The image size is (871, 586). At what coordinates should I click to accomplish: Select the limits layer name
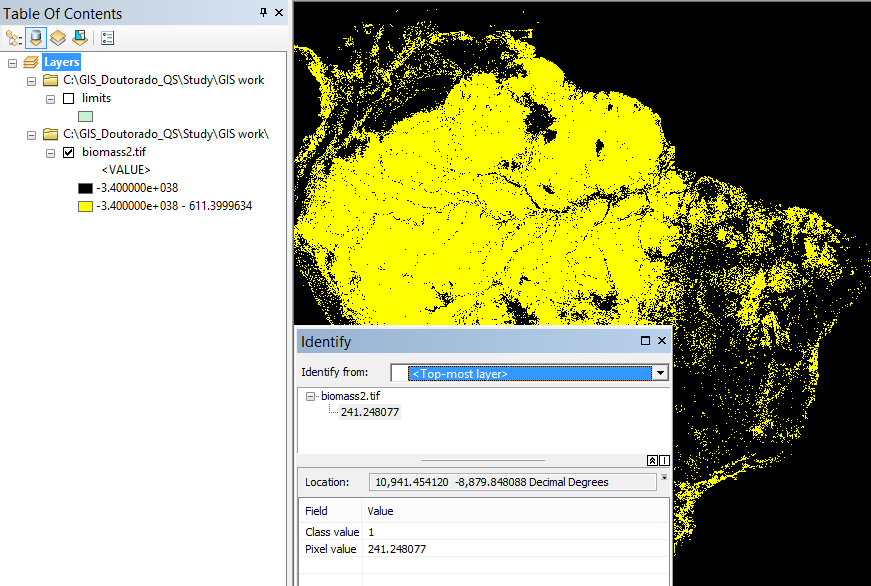[95, 97]
